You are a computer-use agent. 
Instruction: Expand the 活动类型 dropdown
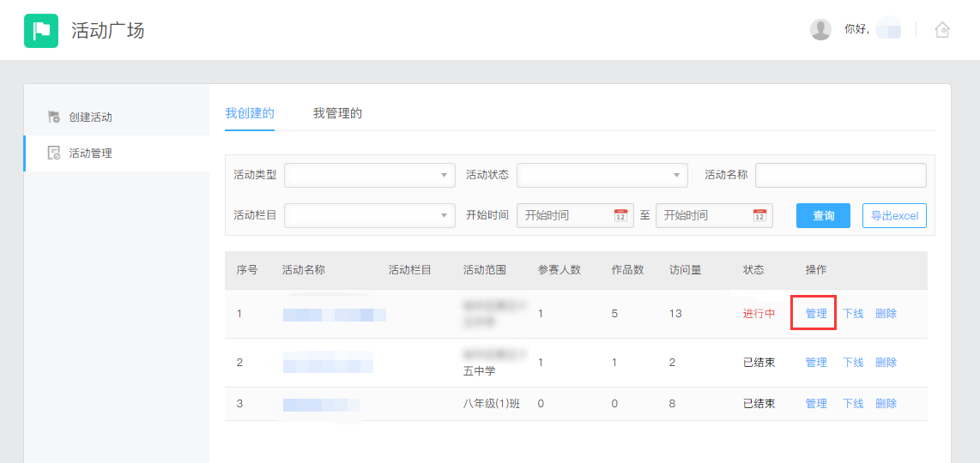pyautogui.click(x=369, y=175)
